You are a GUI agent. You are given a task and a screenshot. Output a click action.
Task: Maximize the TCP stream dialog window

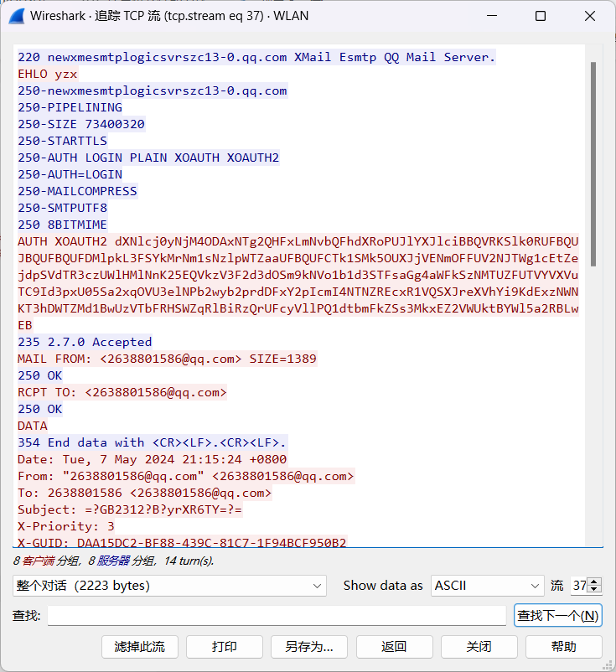(541, 16)
